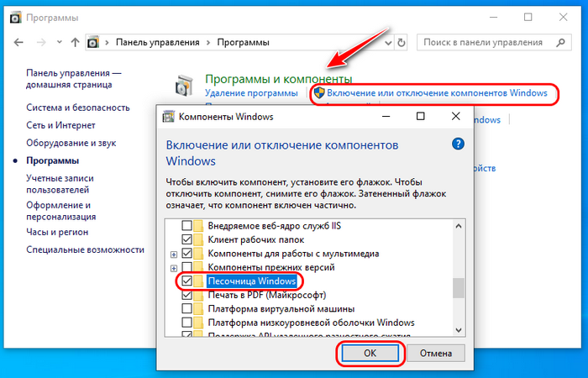This screenshot has height=378, width=588.
Task: Click the 'Компоненты Windows' dialog title icon
Action: point(168,117)
